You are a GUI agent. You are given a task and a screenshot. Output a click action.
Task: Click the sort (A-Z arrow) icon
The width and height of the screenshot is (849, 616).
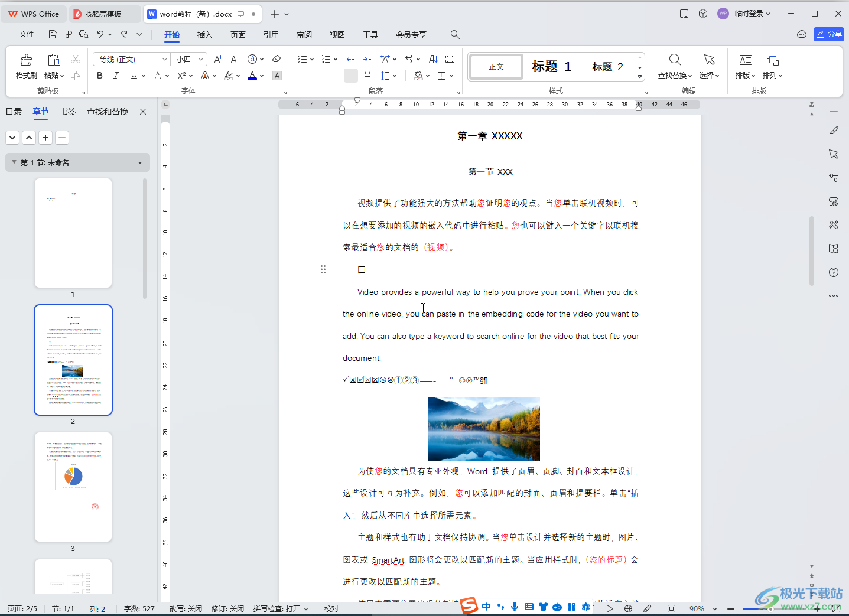coord(433,59)
